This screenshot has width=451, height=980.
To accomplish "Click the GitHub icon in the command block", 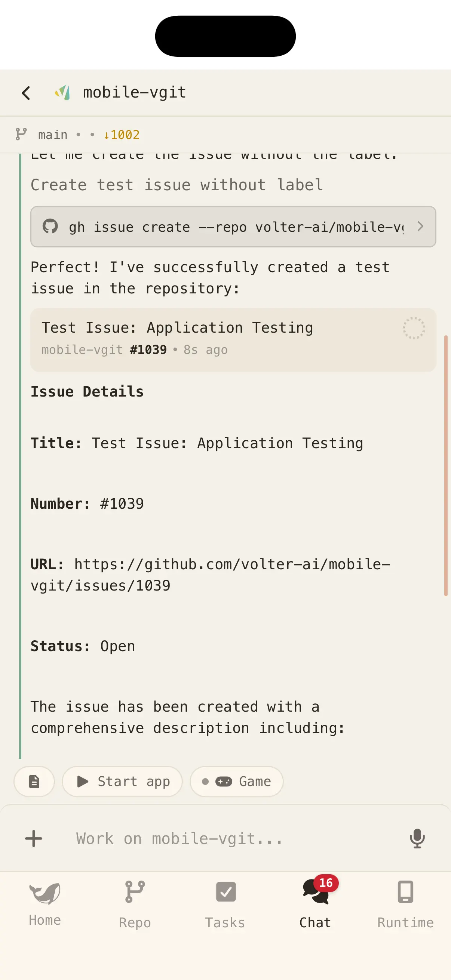I will pos(51,227).
